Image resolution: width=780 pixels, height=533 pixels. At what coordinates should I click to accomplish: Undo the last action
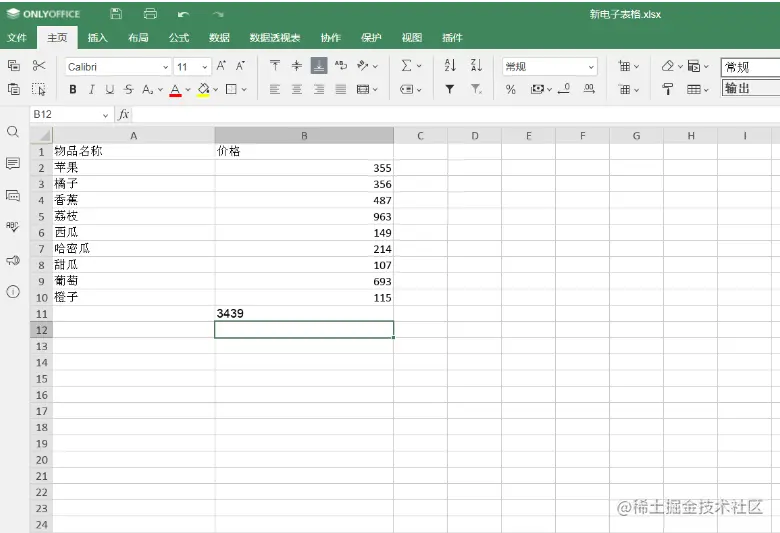[184, 14]
